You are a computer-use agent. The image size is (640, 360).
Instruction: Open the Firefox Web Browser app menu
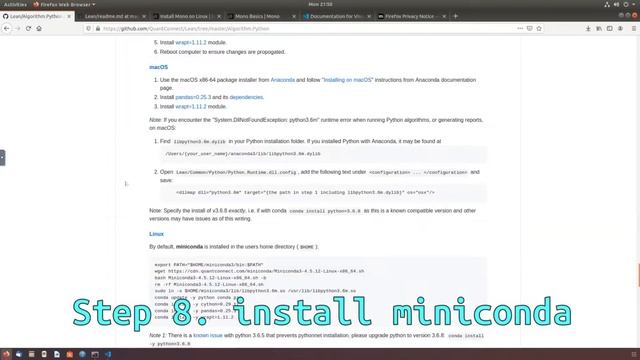click(64, 4)
